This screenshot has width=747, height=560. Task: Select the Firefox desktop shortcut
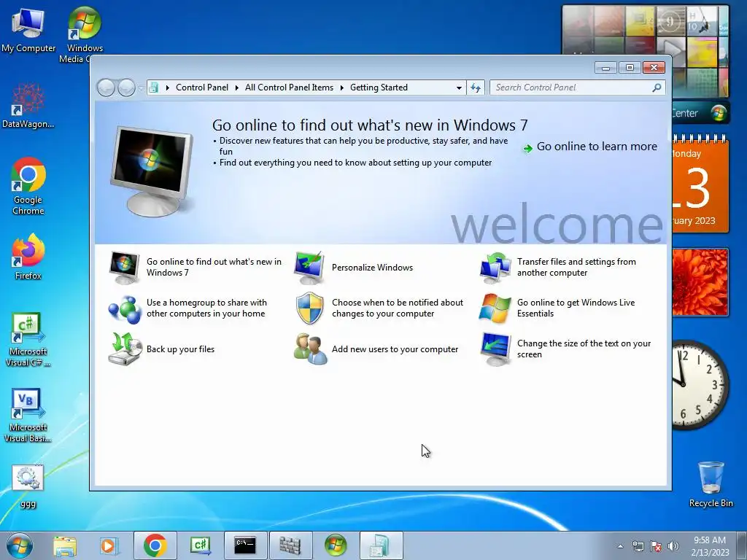[x=28, y=257]
